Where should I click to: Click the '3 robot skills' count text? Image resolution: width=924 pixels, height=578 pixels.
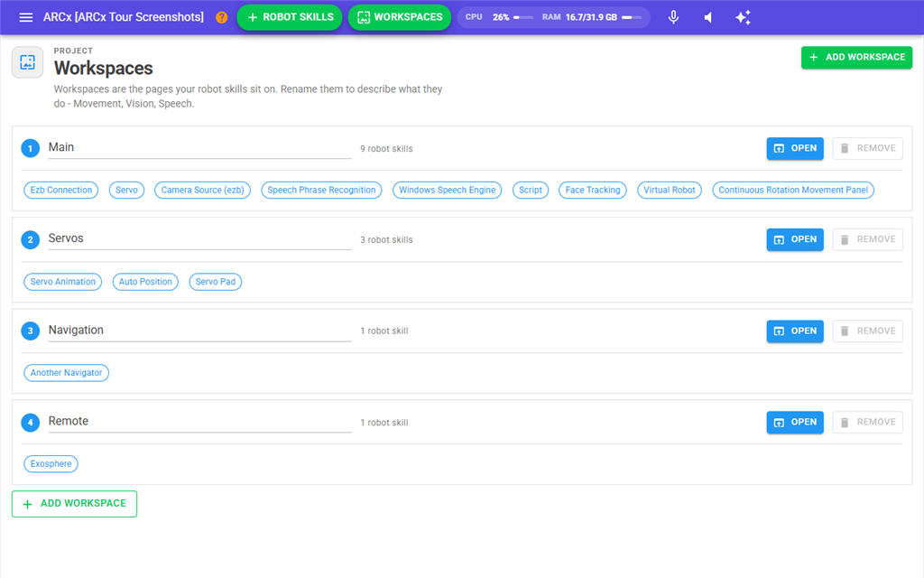(386, 240)
